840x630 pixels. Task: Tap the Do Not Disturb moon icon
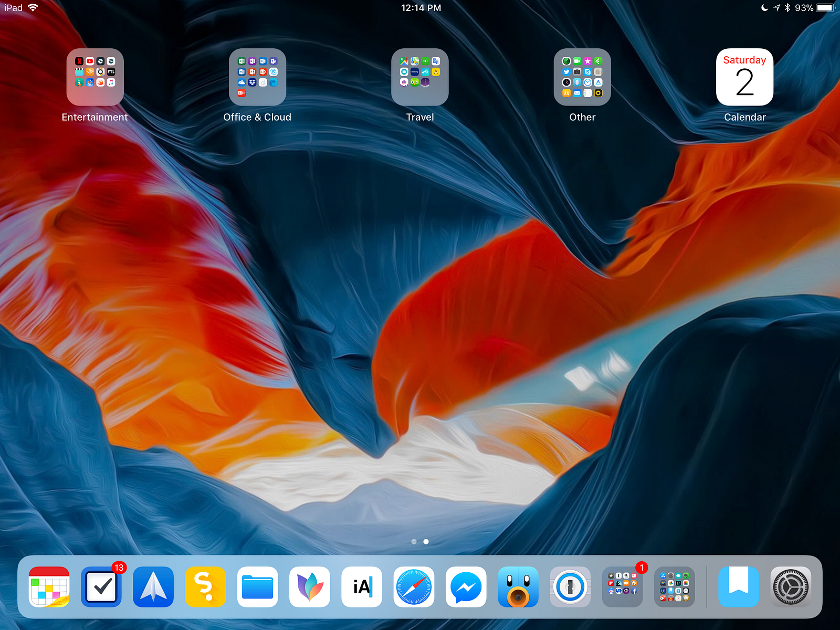click(x=765, y=7)
